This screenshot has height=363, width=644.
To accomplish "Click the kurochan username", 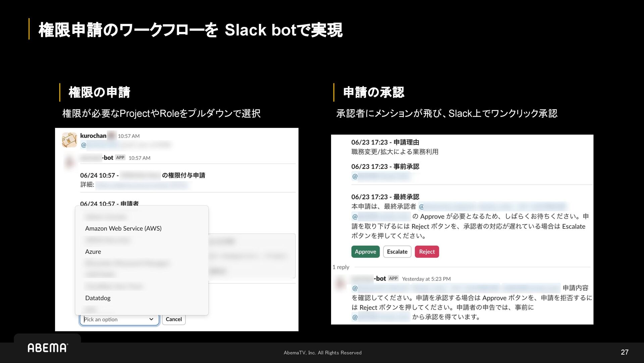I will [x=93, y=136].
